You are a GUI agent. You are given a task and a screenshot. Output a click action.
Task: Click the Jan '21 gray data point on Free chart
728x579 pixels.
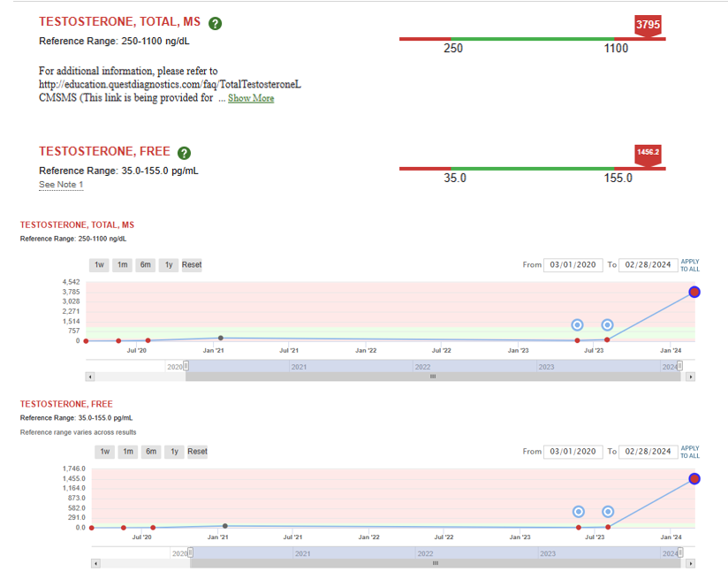pyautogui.click(x=225, y=526)
